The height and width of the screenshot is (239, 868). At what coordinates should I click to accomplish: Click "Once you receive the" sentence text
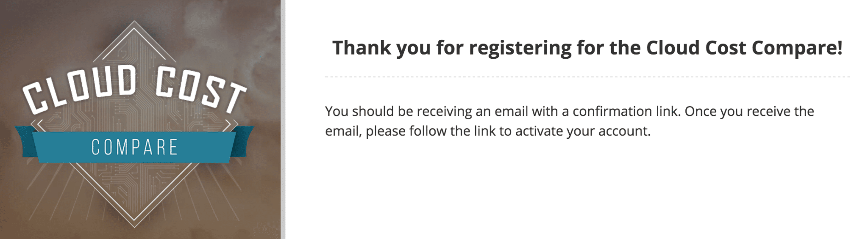pyautogui.click(x=749, y=111)
